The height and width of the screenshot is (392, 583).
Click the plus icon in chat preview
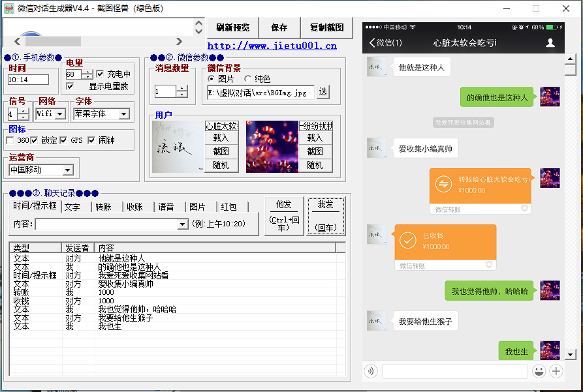(x=556, y=371)
